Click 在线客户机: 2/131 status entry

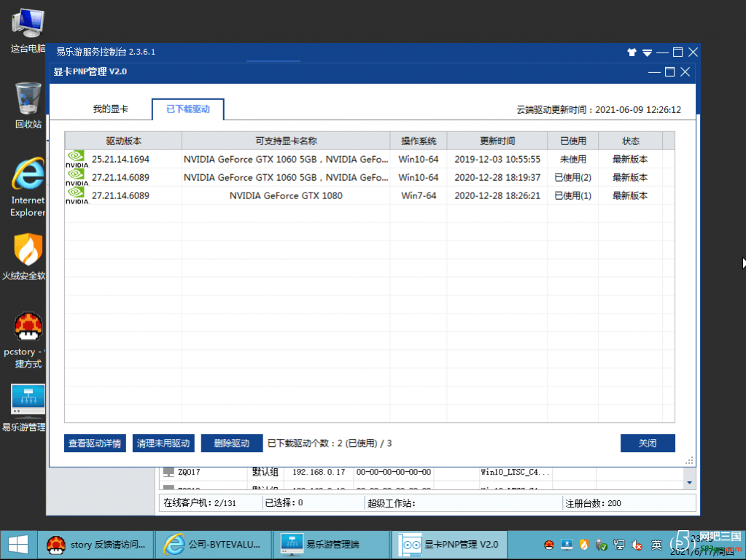tap(199, 503)
